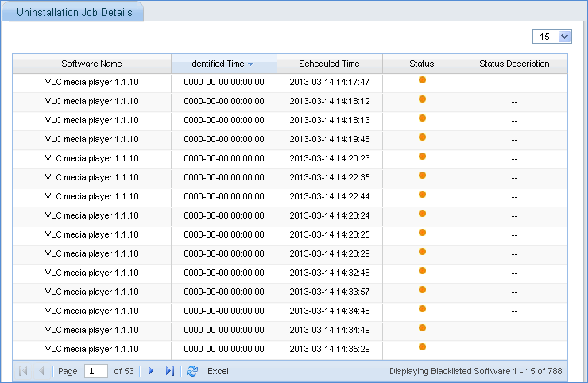Sort by Software Name column

(91, 64)
